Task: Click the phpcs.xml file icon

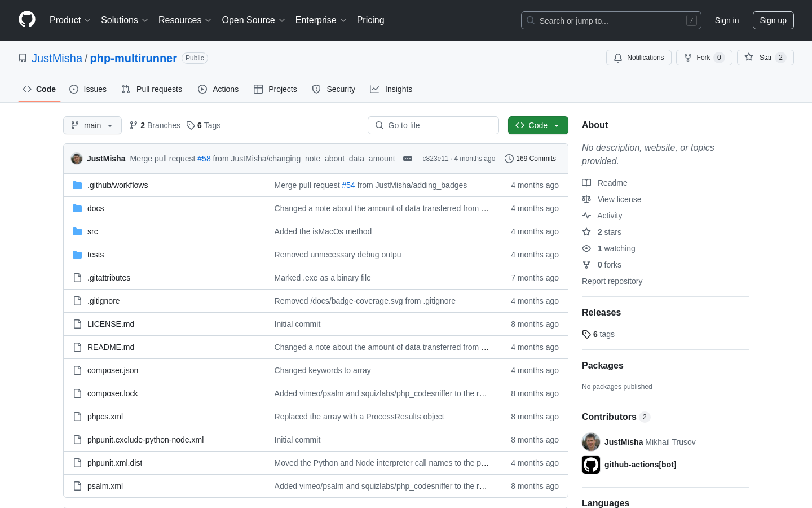Action: (x=77, y=417)
